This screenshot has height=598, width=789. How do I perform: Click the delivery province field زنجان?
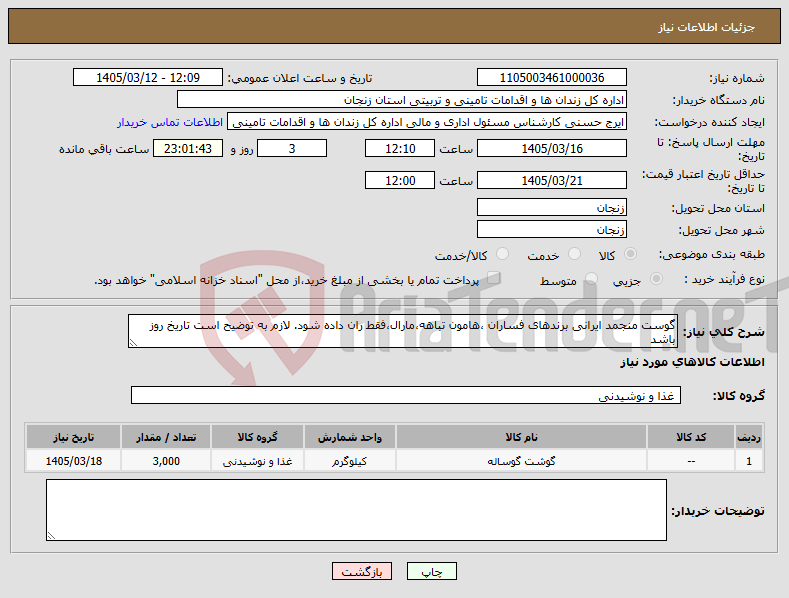(551, 207)
